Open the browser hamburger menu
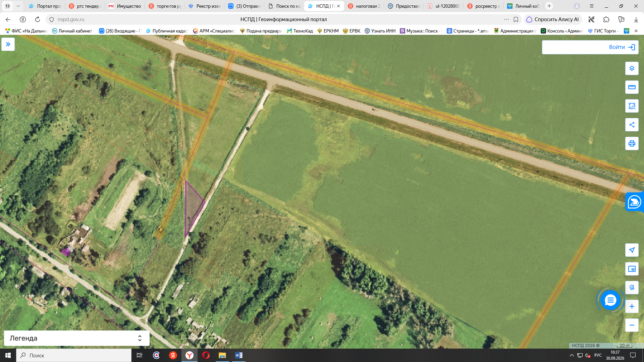Viewport: 644px width, 362px height. click(592, 6)
